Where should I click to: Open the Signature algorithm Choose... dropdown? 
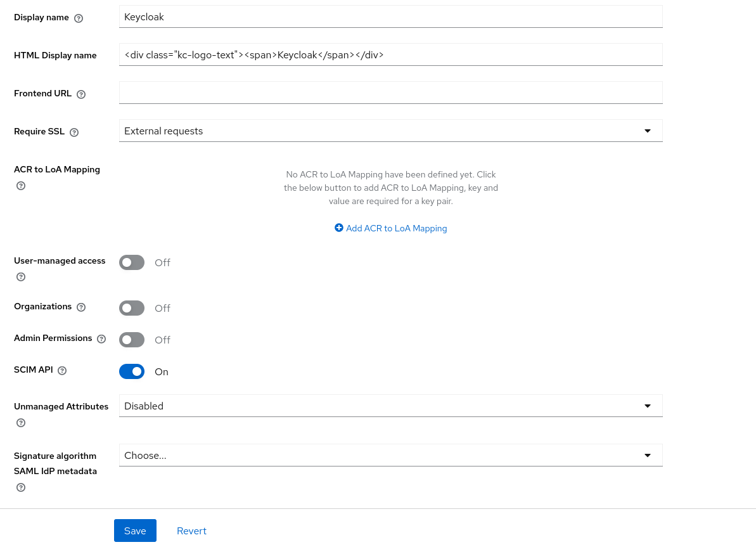[390, 455]
